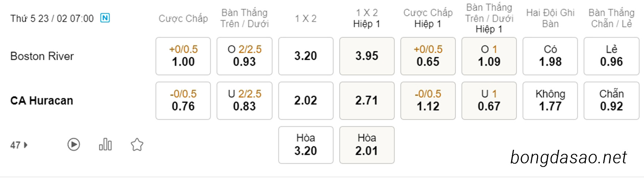Select Boston River handicap +0/0.5 at 1.00
The width and height of the screenshot is (644, 183).
point(183,56)
